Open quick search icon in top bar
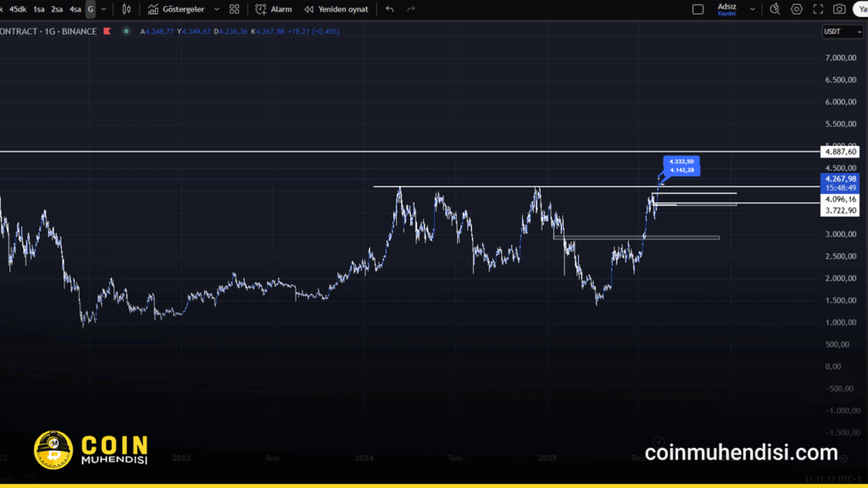Image resolution: width=868 pixels, height=488 pixels. (774, 9)
